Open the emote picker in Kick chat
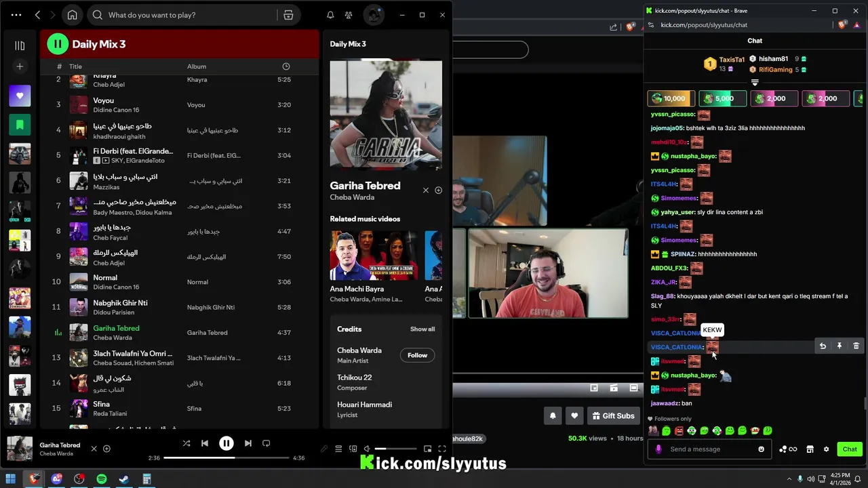 761,449
